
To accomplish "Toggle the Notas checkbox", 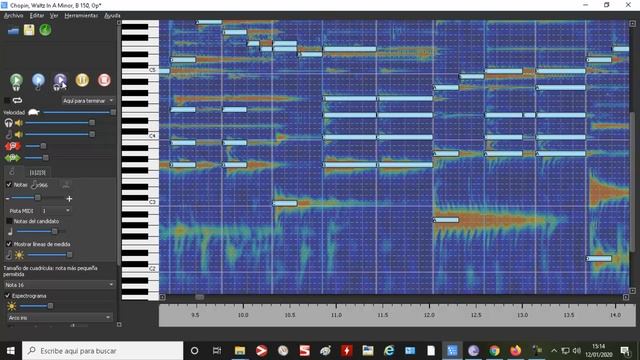I will coord(9,185).
